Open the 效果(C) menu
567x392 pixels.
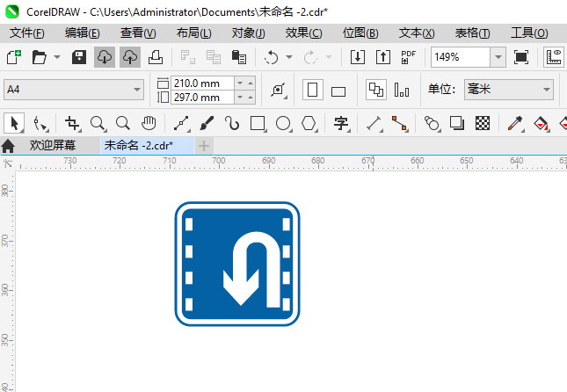pos(304,33)
